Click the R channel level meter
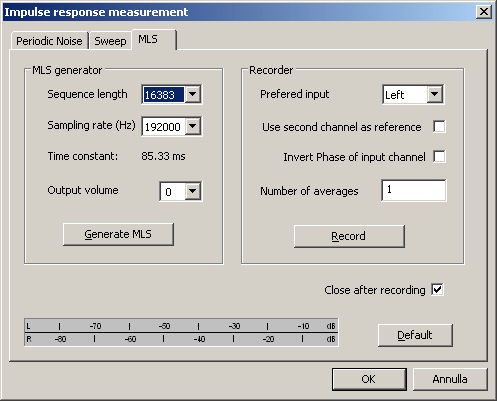The width and height of the screenshot is (497, 401). pyautogui.click(x=181, y=339)
